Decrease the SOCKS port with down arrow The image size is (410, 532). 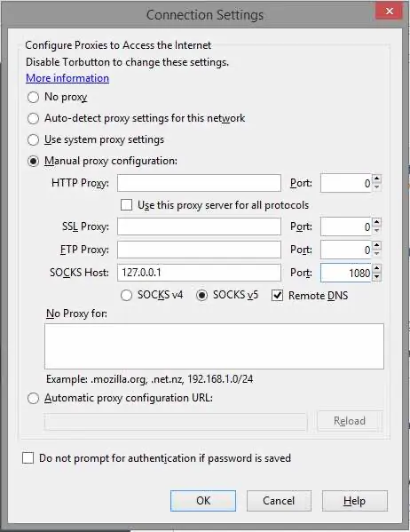[x=377, y=277]
